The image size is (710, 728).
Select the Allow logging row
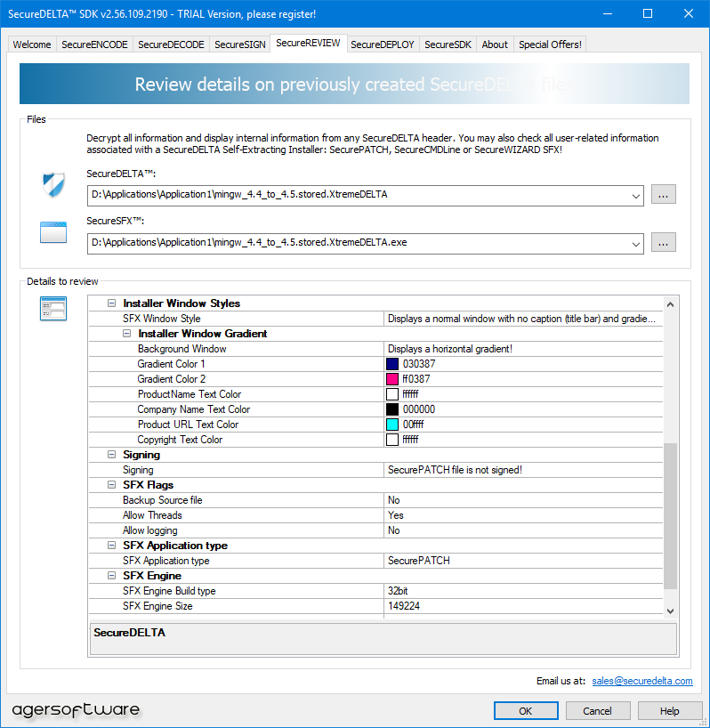click(375, 530)
